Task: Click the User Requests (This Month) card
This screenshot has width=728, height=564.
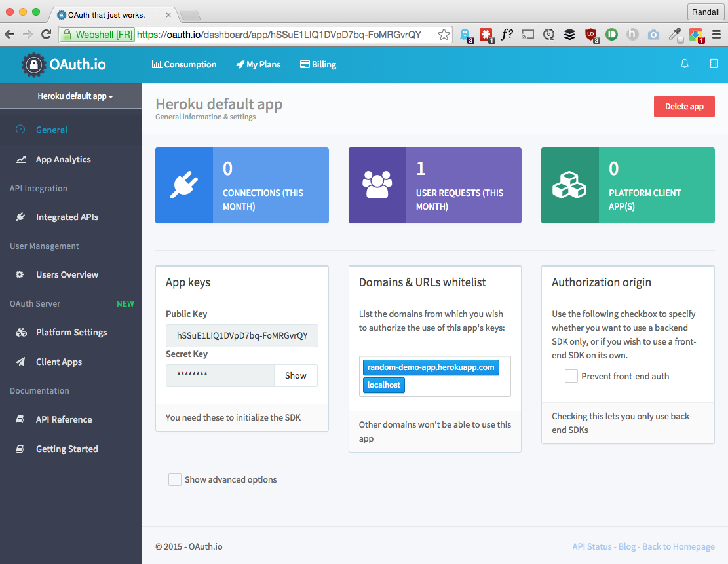Action: click(435, 185)
